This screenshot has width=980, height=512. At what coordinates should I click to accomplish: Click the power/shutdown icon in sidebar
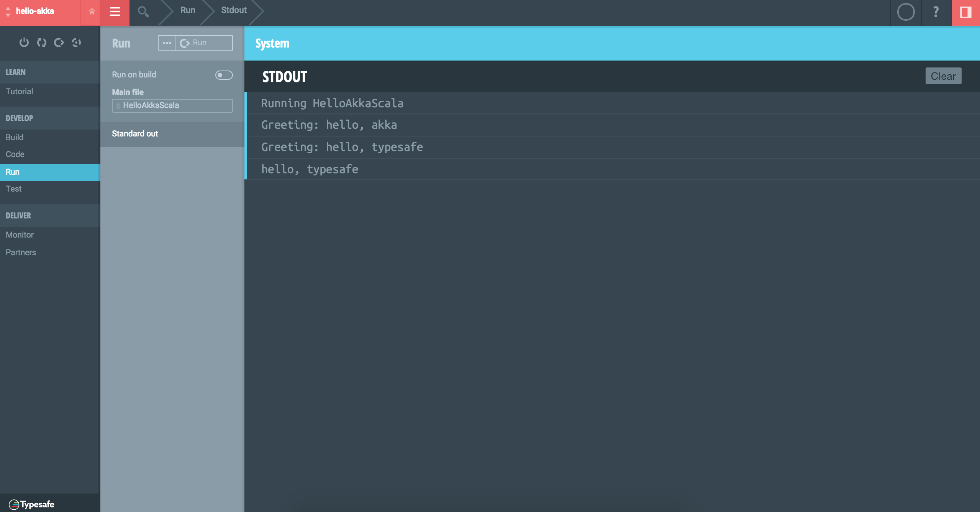pos(24,43)
